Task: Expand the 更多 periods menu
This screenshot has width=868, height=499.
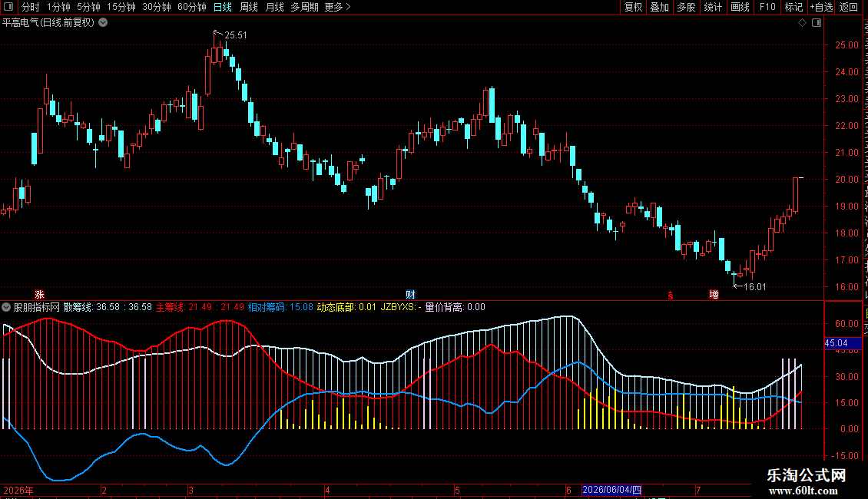Action: pos(337,7)
